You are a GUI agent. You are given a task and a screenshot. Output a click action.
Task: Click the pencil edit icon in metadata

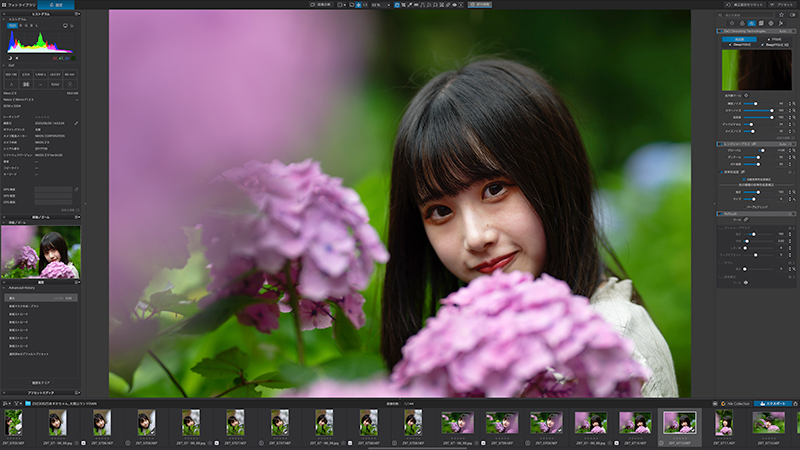76,123
